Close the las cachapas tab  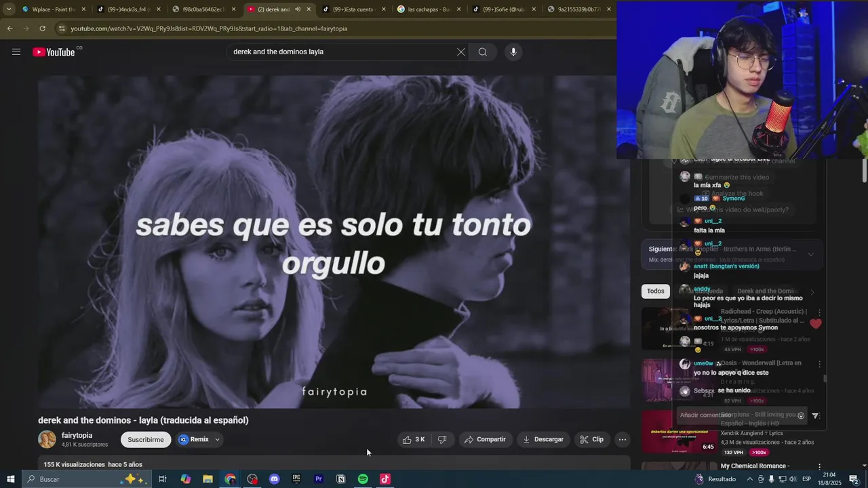tap(459, 9)
